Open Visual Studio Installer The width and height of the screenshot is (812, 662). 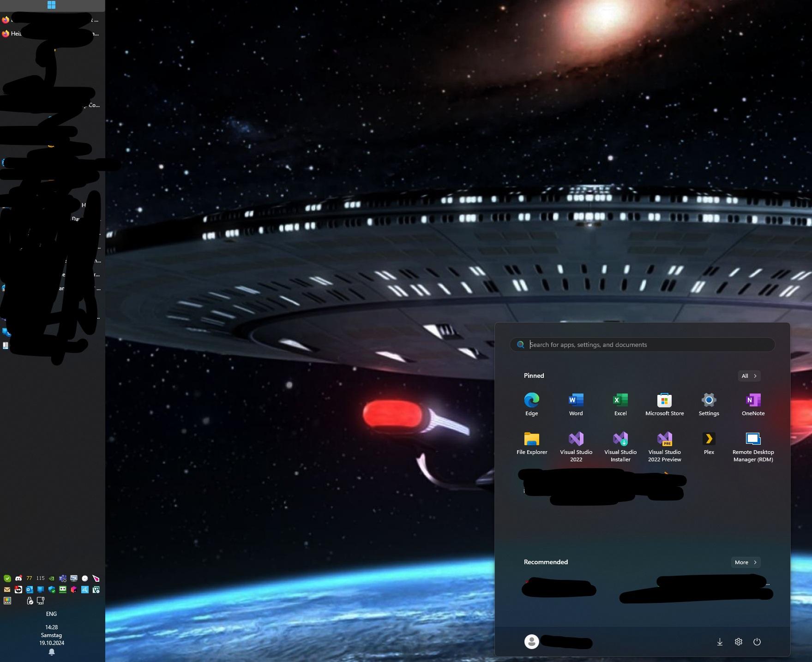click(620, 447)
